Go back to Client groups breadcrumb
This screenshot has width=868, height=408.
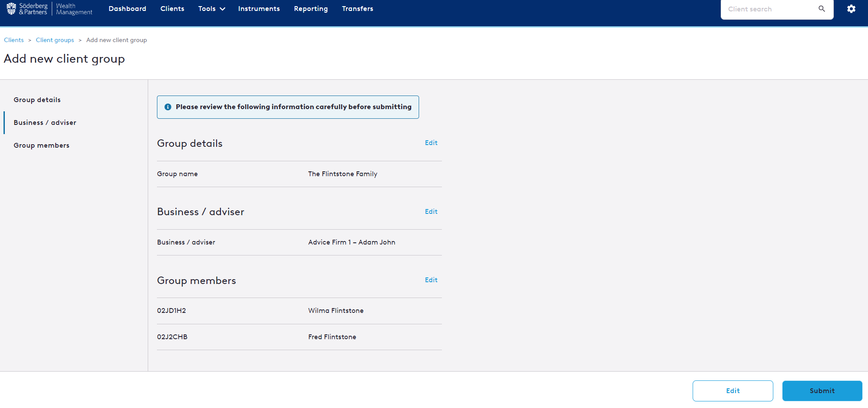tap(55, 40)
